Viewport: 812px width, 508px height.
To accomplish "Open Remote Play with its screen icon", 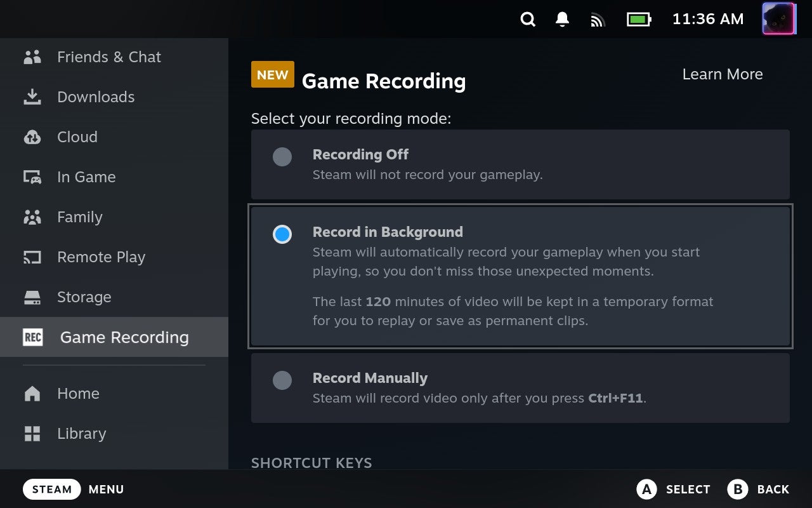I will click(x=32, y=257).
